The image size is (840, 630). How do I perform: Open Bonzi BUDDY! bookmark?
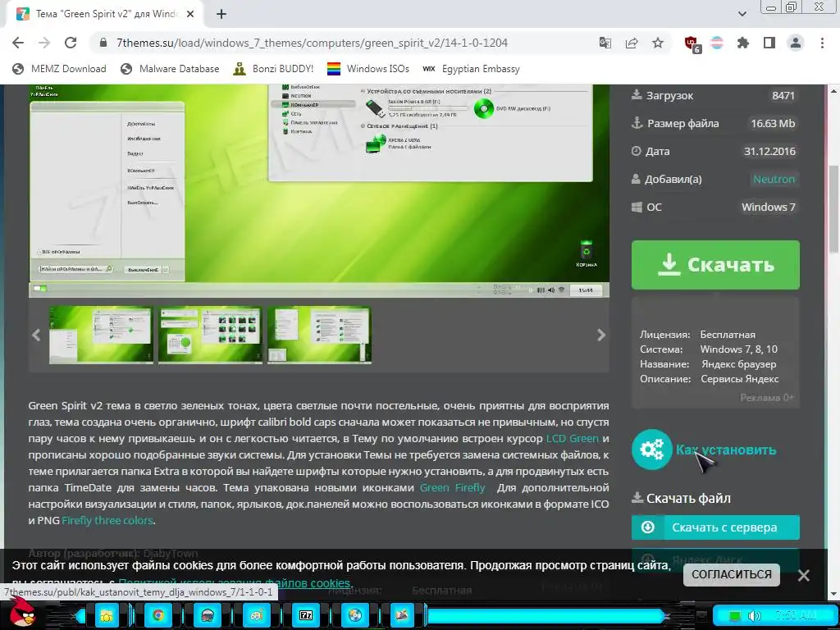tap(273, 69)
